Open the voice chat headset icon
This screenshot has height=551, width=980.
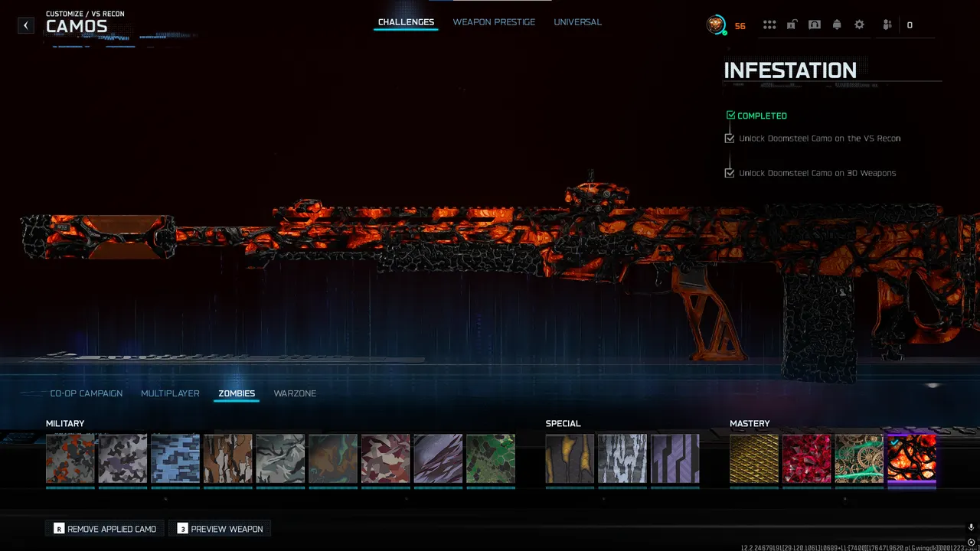tap(815, 25)
